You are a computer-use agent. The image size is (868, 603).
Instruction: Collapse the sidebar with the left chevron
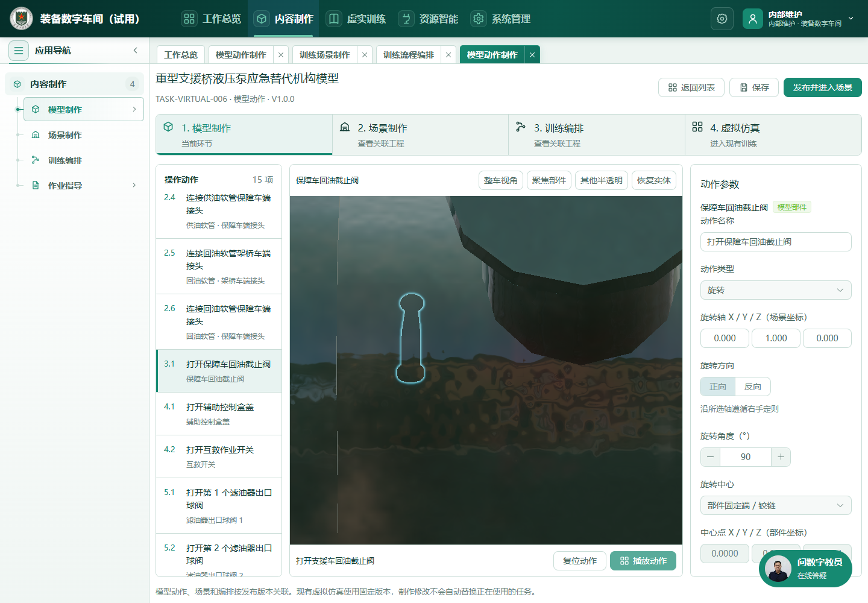(136, 51)
